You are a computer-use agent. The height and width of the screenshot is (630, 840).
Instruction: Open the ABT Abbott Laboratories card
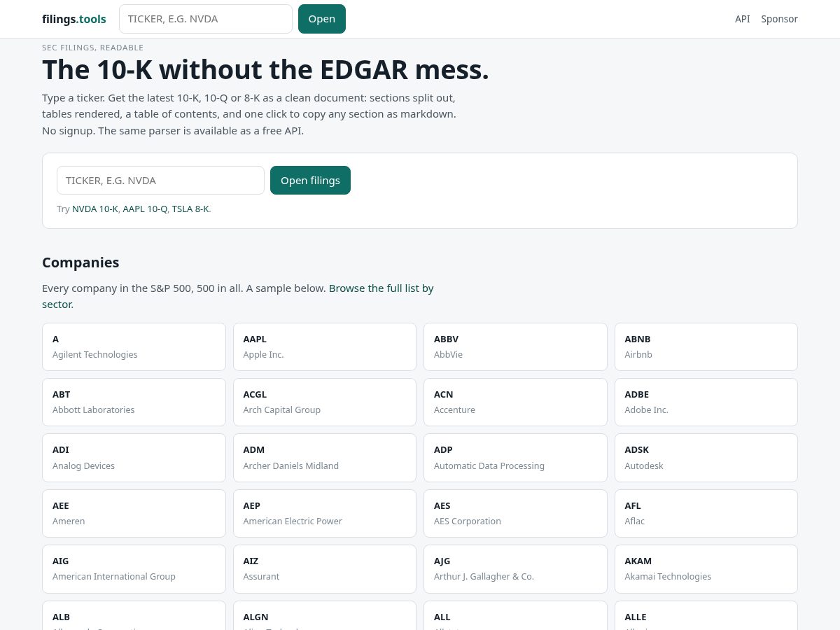point(134,402)
